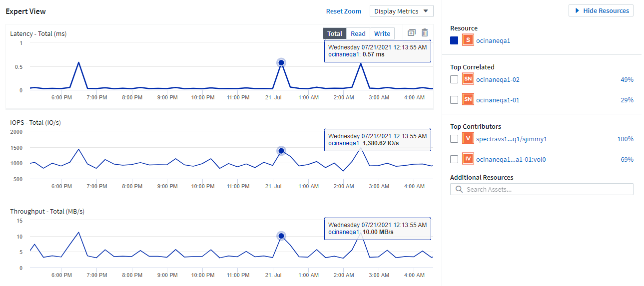Click the magnifier icon in Search Assets
Viewport: 644px width, 286px height.
[459, 190]
